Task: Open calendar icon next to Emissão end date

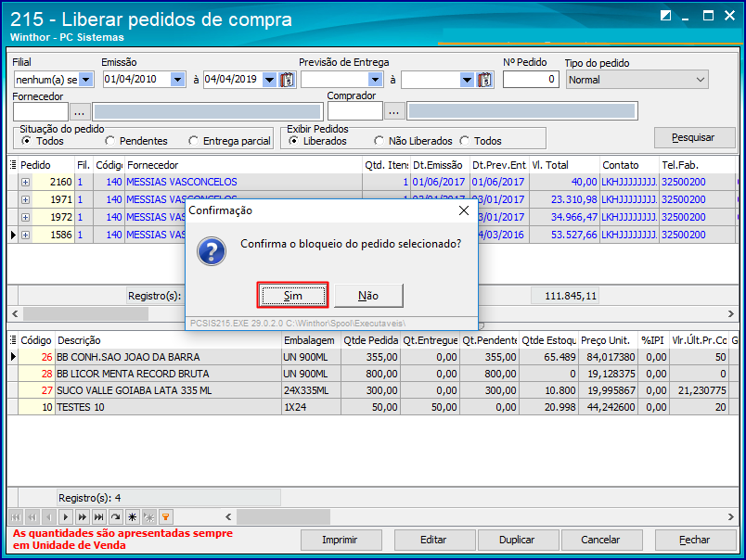Action: click(287, 80)
